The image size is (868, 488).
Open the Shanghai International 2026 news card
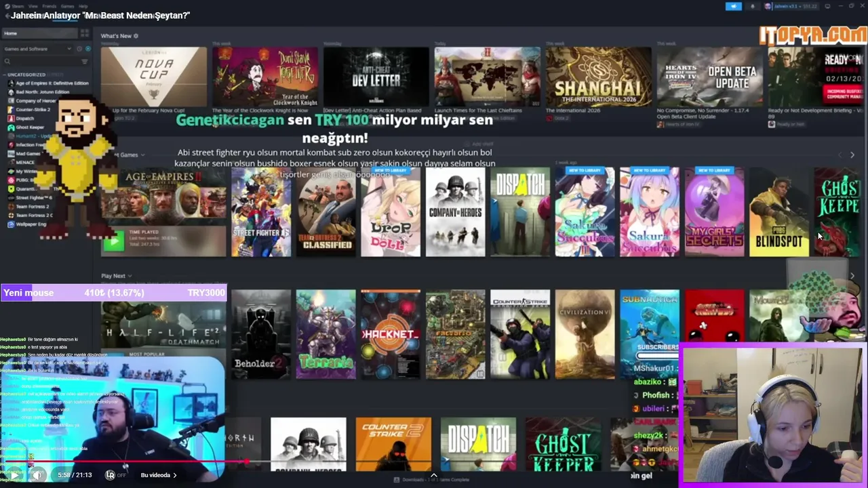click(x=599, y=77)
